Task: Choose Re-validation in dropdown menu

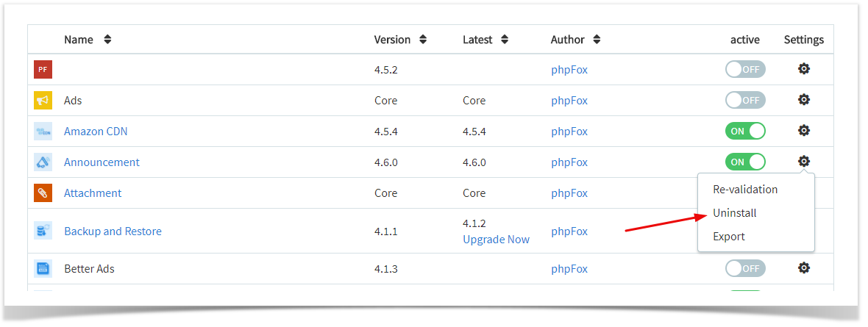Action: click(x=745, y=190)
